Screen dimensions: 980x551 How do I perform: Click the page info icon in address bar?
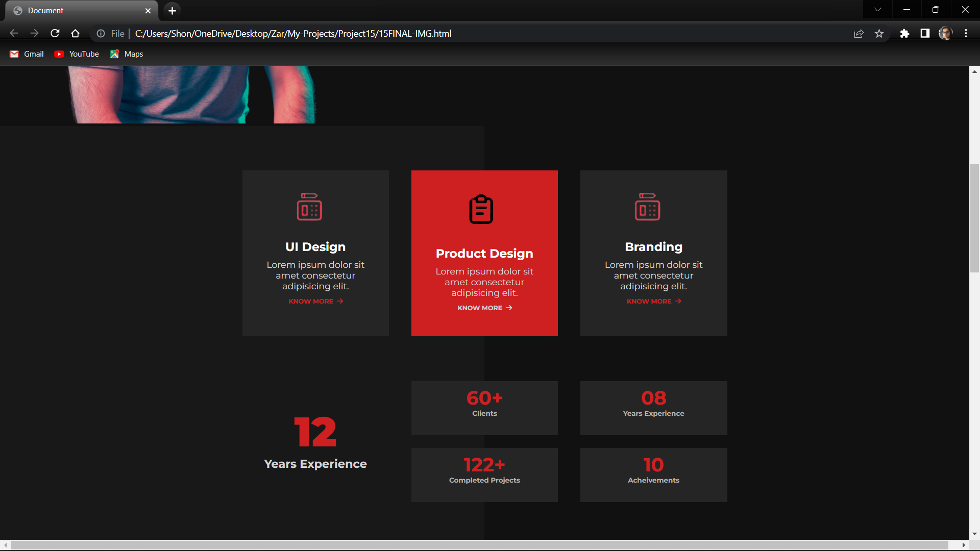[x=101, y=33]
